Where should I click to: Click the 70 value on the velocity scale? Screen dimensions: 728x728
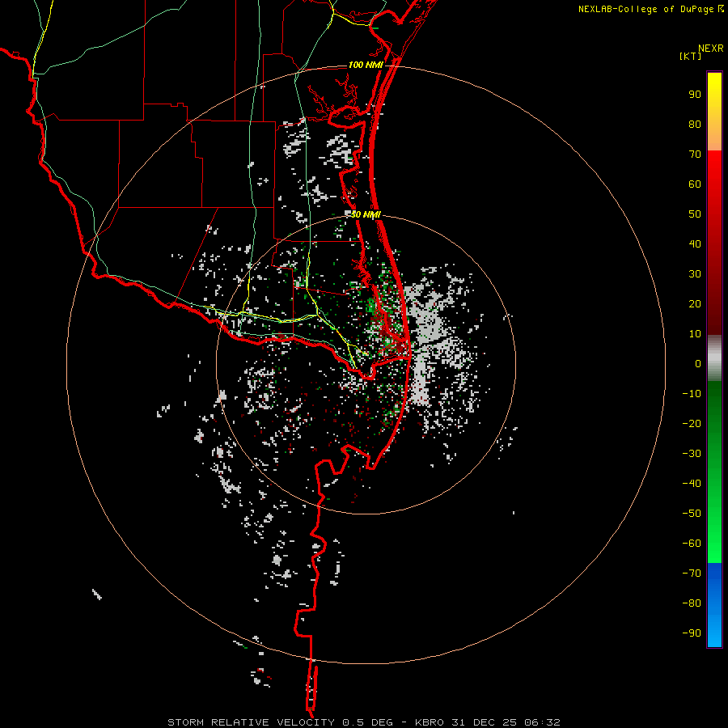pos(695,154)
